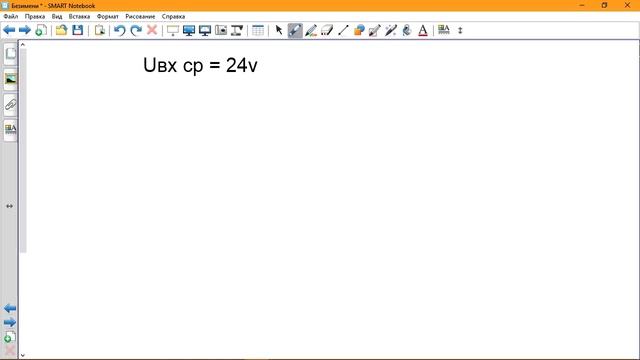
Task: Select the highlighted Pens tool
Action: (x=295, y=30)
